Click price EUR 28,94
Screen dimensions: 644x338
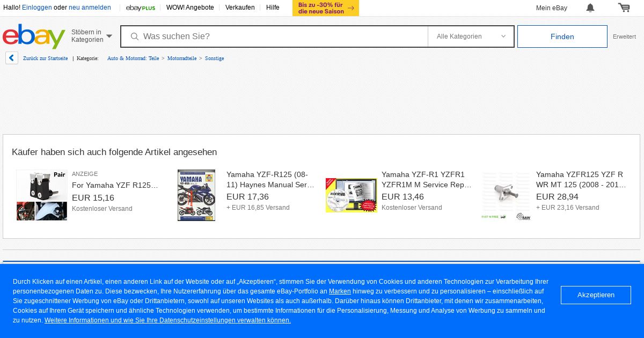557,197
